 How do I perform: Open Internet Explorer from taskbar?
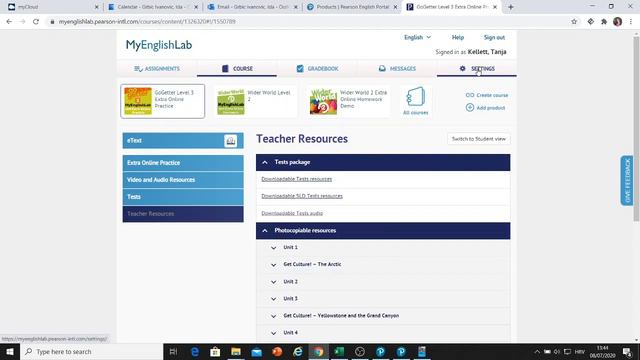click(x=298, y=351)
